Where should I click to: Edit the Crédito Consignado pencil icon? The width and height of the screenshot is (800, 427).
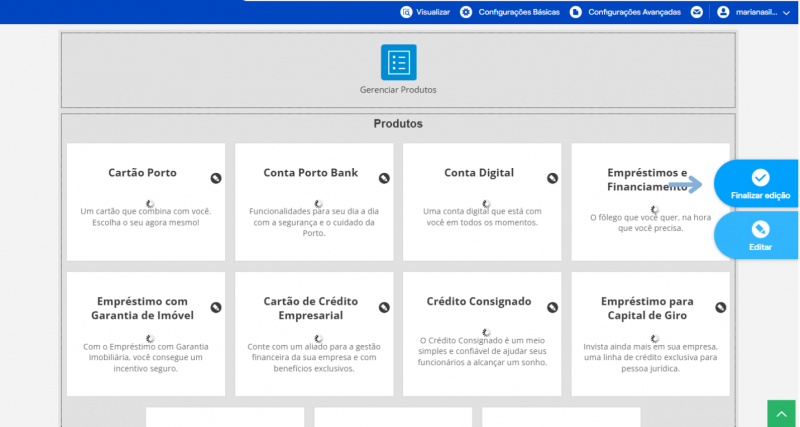coord(553,307)
